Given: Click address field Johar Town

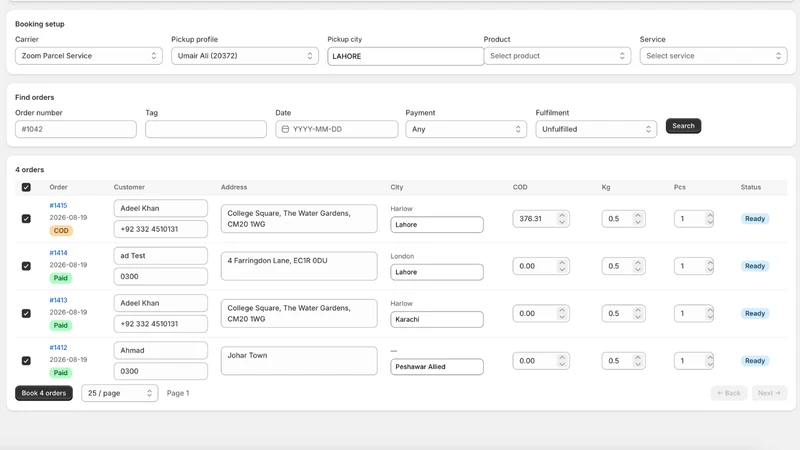Looking at the screenshot, I should (299, 361).
